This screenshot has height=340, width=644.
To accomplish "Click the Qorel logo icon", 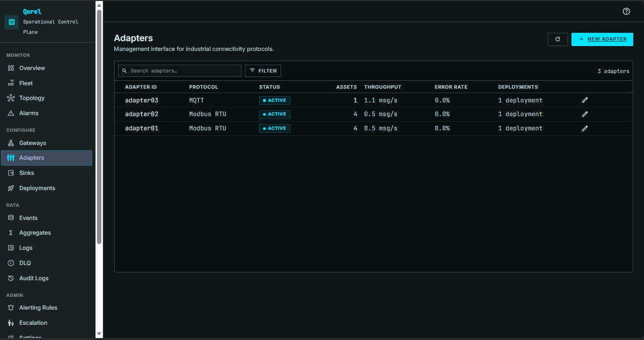I will tap(12, 22).
